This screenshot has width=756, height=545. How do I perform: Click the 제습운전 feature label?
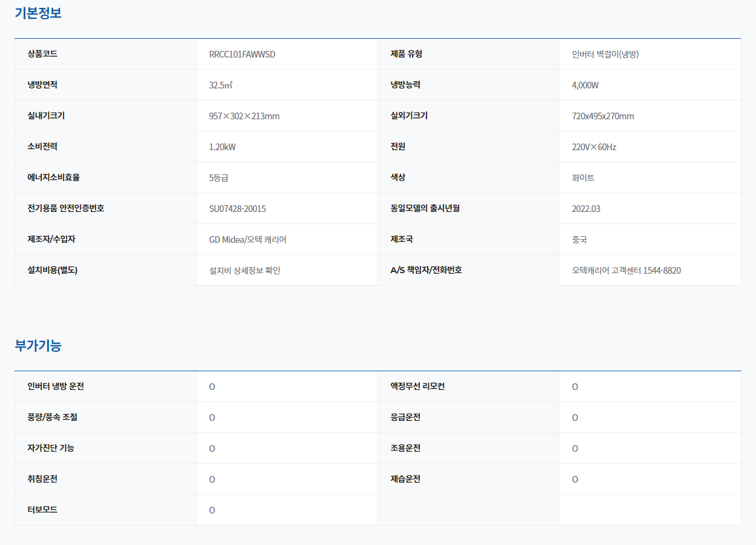pyautogui.click(x=405, y=479)
